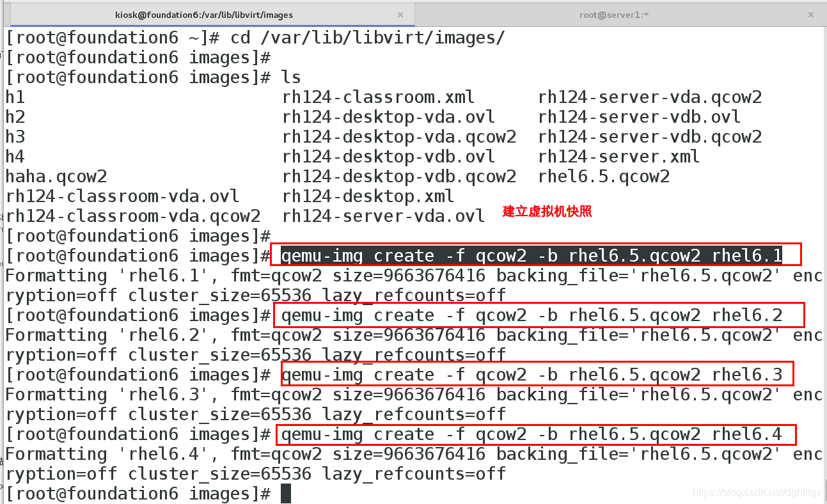Screen dimensions: 827x504
Task: Click the 'ls' command text
Action: point(291,78)
